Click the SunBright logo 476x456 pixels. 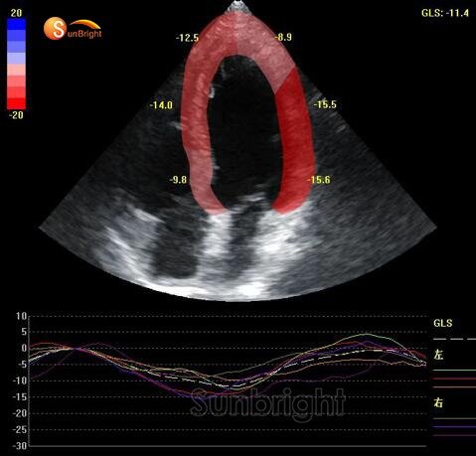[x=73, y=29]
